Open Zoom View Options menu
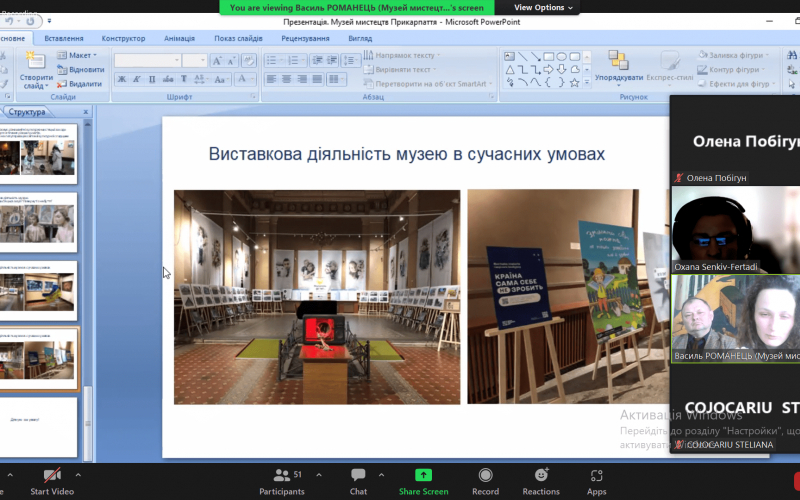The height and width of the screenshot is (500, 800). [543, 7]
